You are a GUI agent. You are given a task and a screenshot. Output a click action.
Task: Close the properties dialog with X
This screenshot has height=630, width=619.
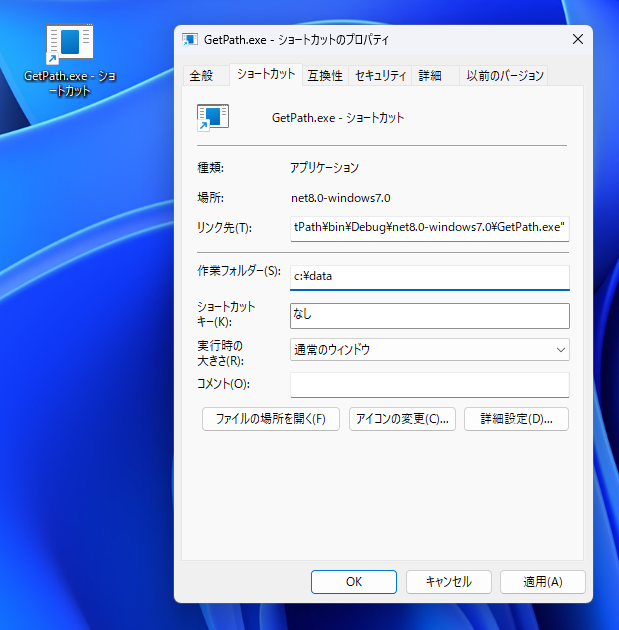578,39
